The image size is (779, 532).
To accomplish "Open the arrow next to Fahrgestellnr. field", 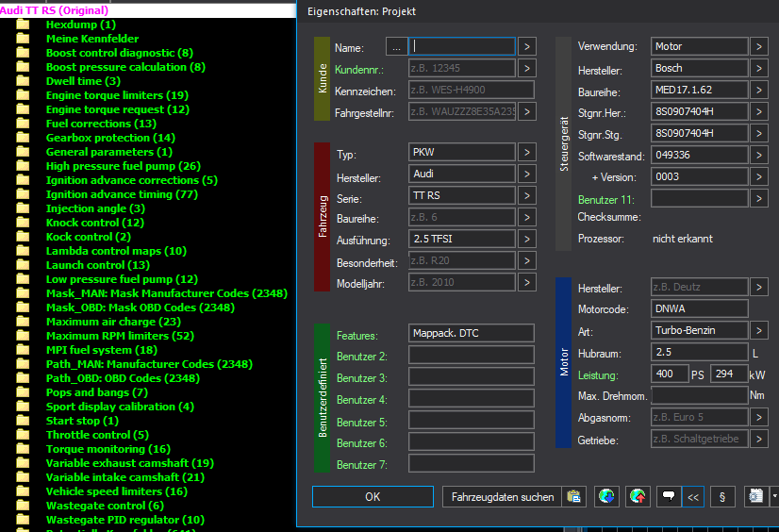I will tap(526, 111).
